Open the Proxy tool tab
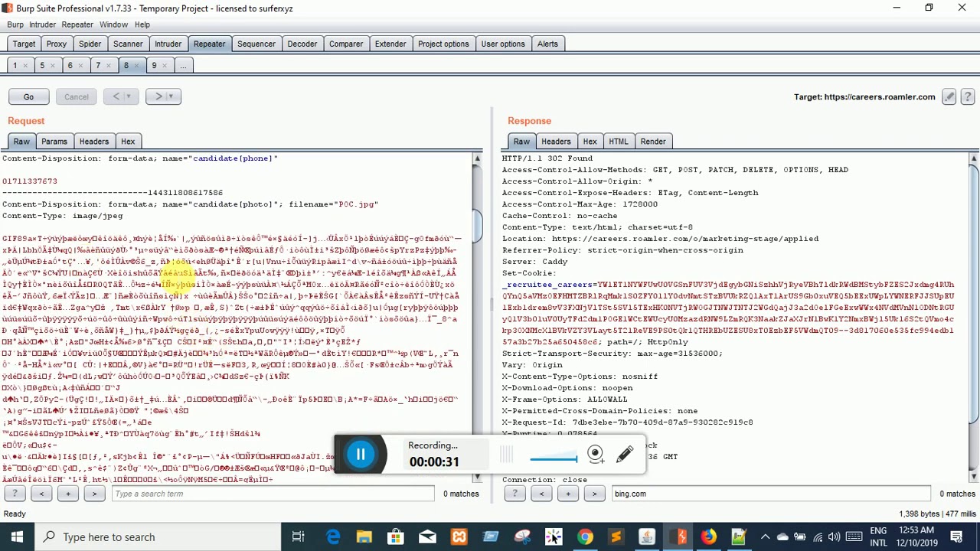 (57, 44)
